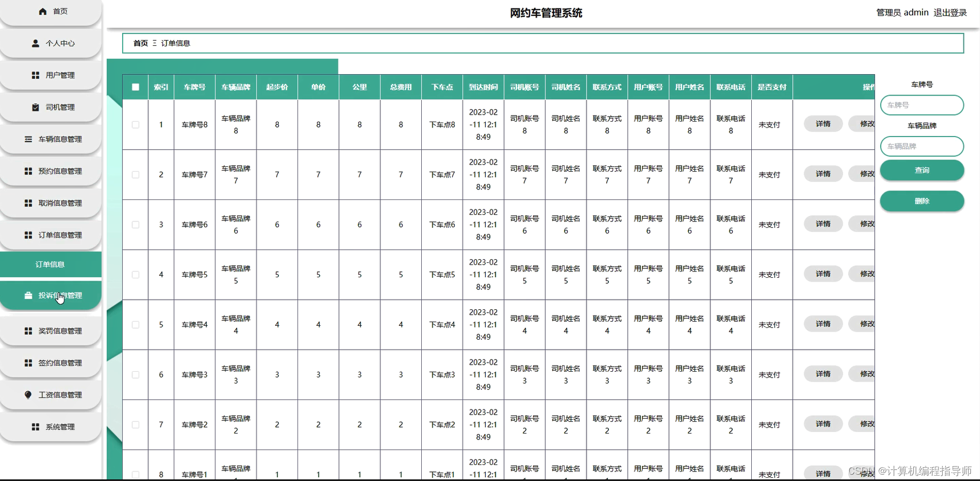The height and width of the screenshot is (481, 980).
Task: Click the 下车点8 cell
Action: pyautogui.click(x=442, y=125)
